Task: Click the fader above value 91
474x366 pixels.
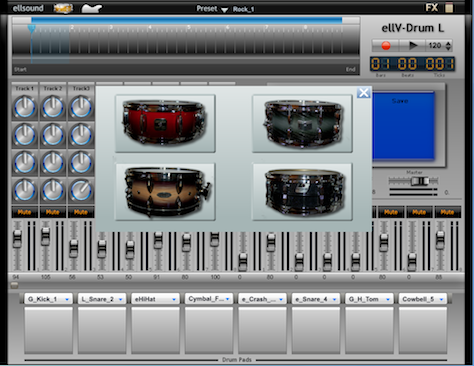Action: point(158,240)
